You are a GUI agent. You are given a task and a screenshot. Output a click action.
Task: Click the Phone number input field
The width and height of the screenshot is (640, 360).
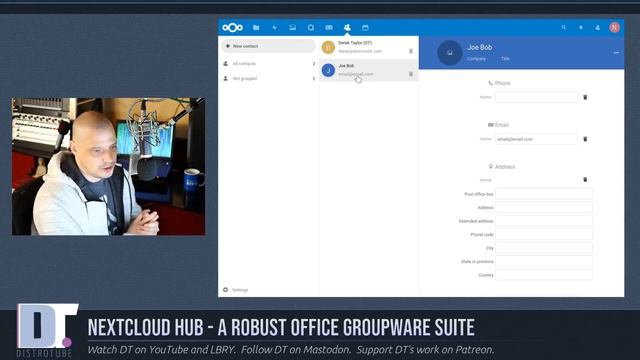point(536,97)
